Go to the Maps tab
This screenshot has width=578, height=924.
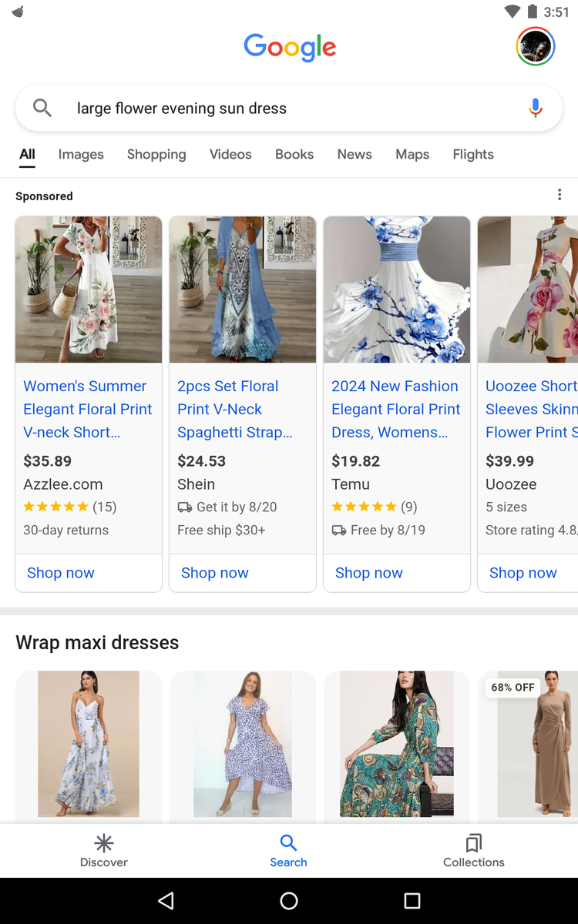412,155
